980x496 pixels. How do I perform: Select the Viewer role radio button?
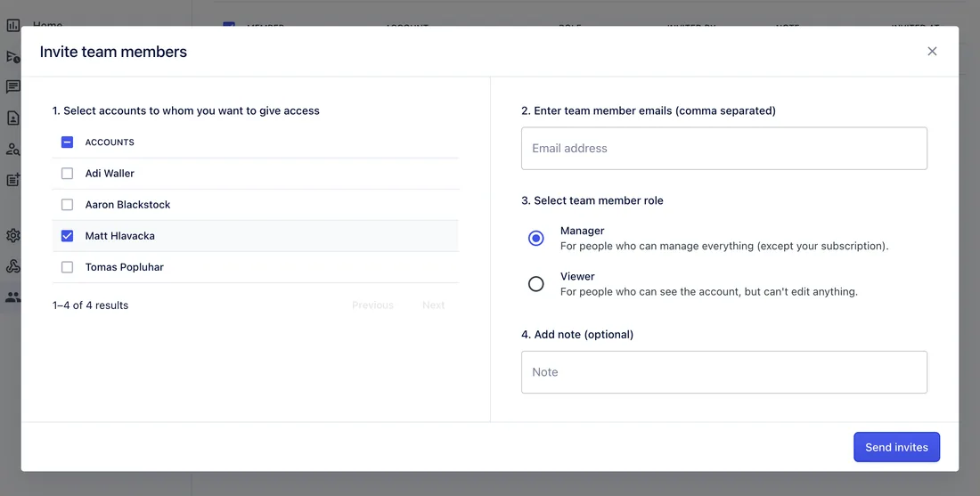click(x=535, y=283)
